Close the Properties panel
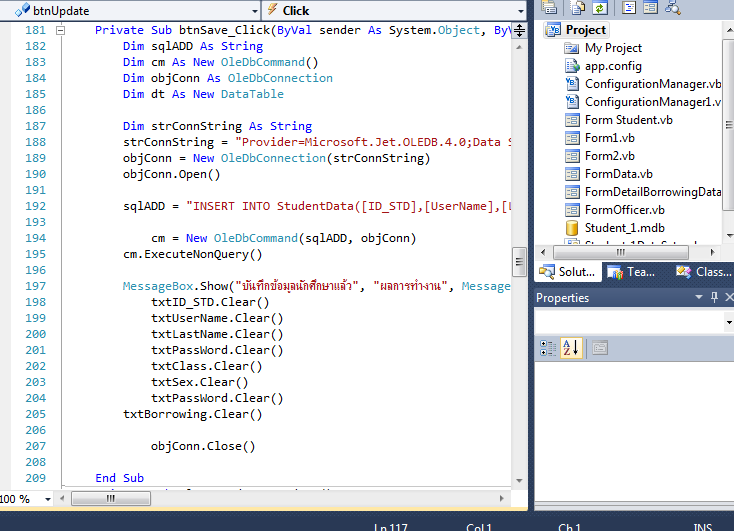Viewport: 734px width, 531px height. [x=729, y=297]
